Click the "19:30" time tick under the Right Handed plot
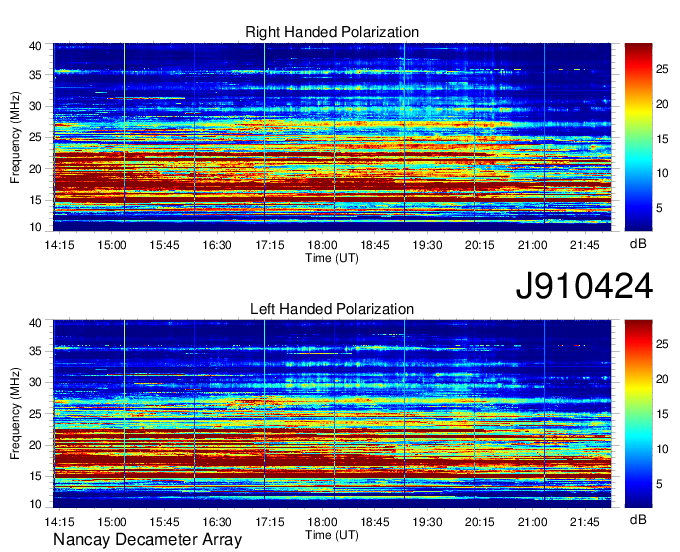This screenshot has height=552, width=680. 427,245
